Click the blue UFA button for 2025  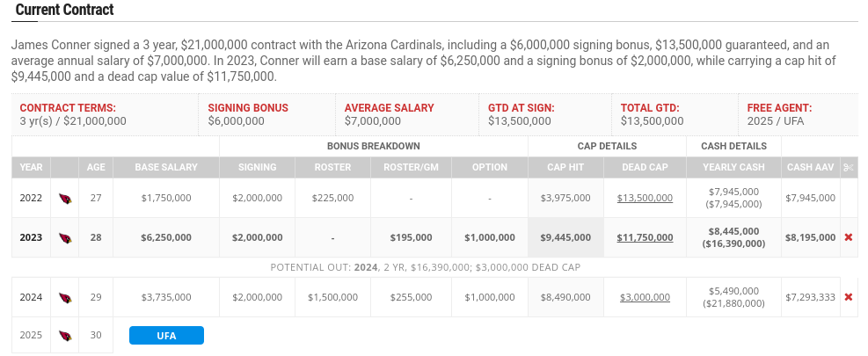166,336
